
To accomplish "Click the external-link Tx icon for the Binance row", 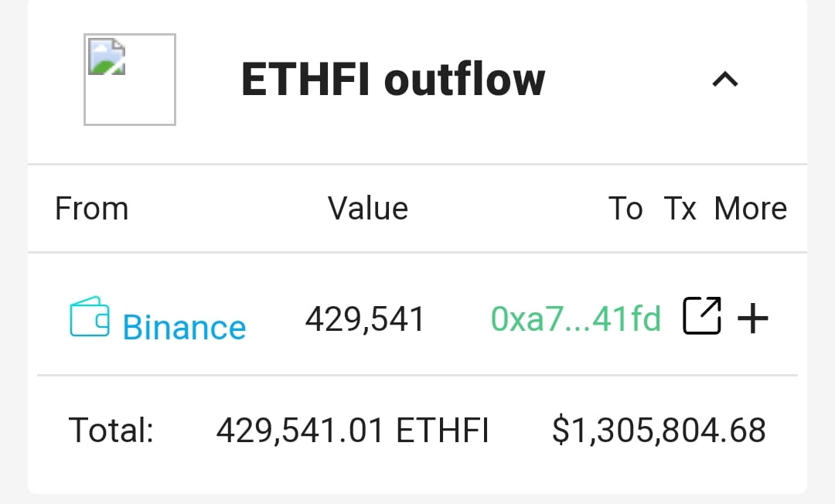I will tap(702, 315).
